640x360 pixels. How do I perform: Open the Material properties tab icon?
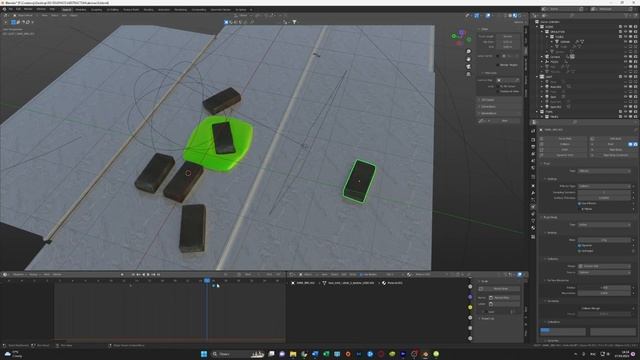pyautogui.click(x=533, y=228)
